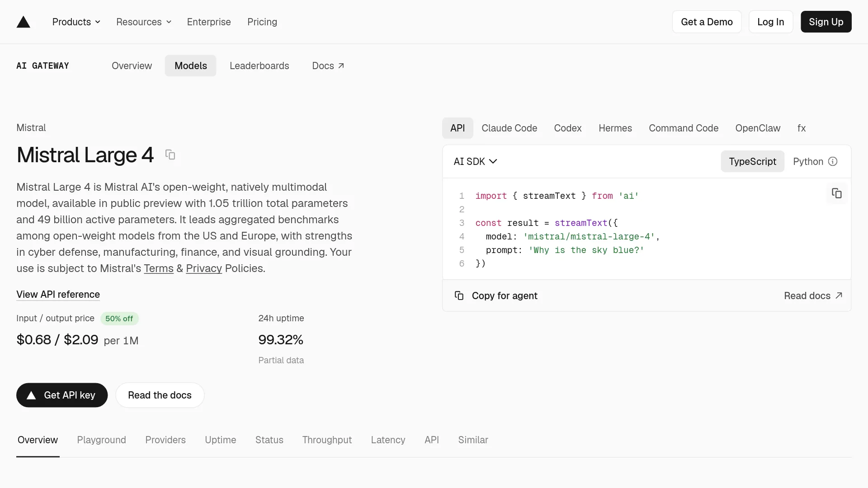Open the Playground section tab
The height and width of the screenshot is (488, 868).
click(x=101, y=440)
